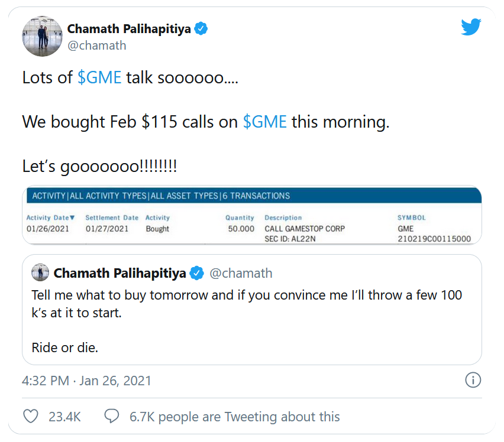Click the @chamath handle in quoted tweet
Viewport: 504px width, 442px height.
241,273
